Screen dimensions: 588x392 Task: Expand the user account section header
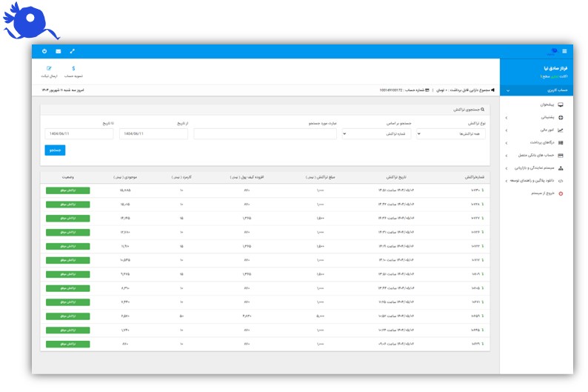click(x=536, y=90)
